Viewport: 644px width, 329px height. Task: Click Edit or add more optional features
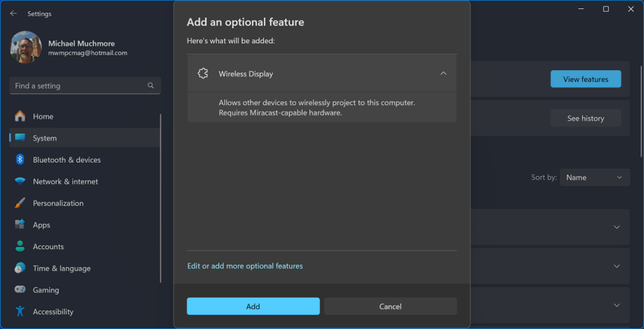point(244,266)
